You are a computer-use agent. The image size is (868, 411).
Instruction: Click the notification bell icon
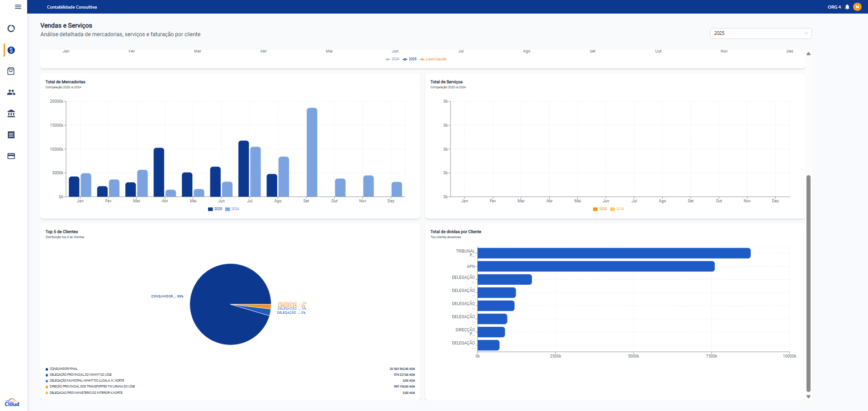[x=847, y=7]
